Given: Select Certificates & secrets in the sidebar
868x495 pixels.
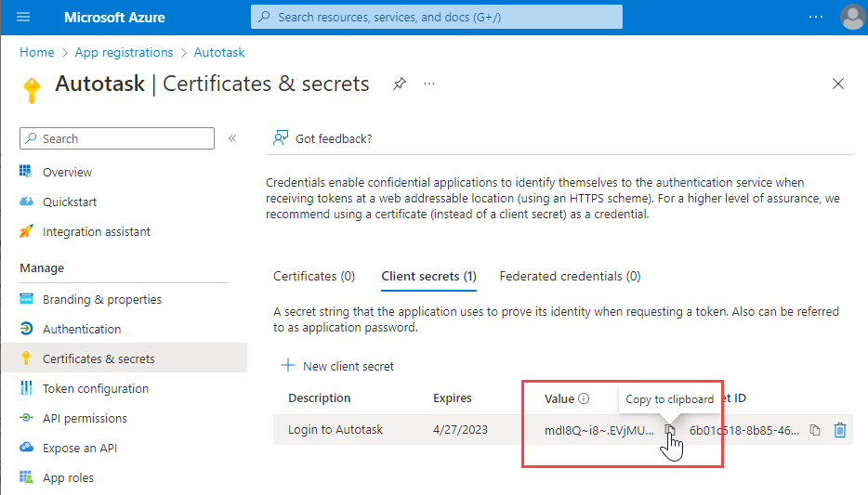Looking at the screenshot, I should pyautogui.click(x=124, y=358).
